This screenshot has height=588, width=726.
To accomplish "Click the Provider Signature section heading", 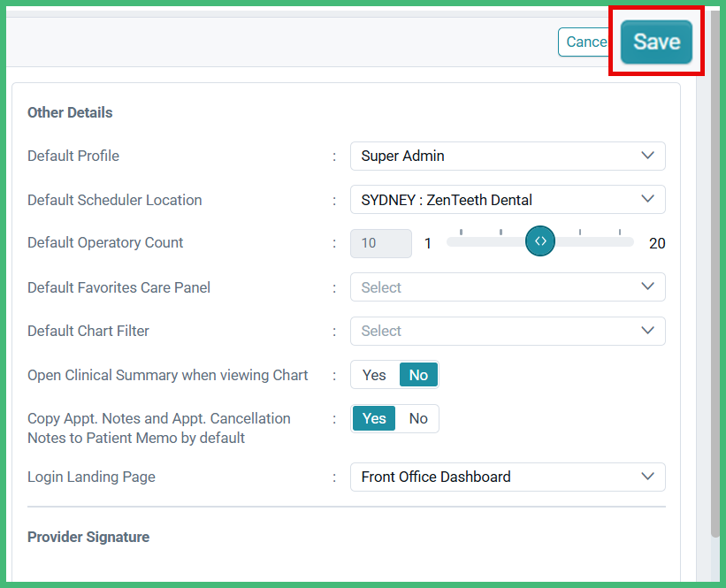I will [x=88, y=537].
